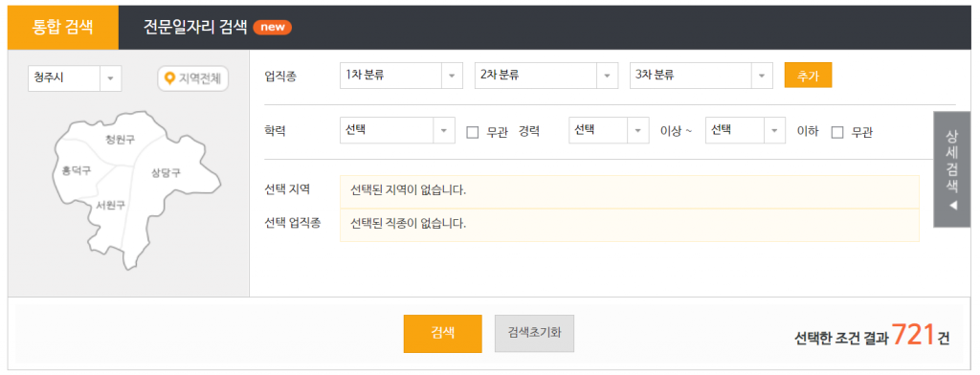Open the 경력 maximum 이하 dropdown
The height and width of the screenshot is (375, 980).
745,131
